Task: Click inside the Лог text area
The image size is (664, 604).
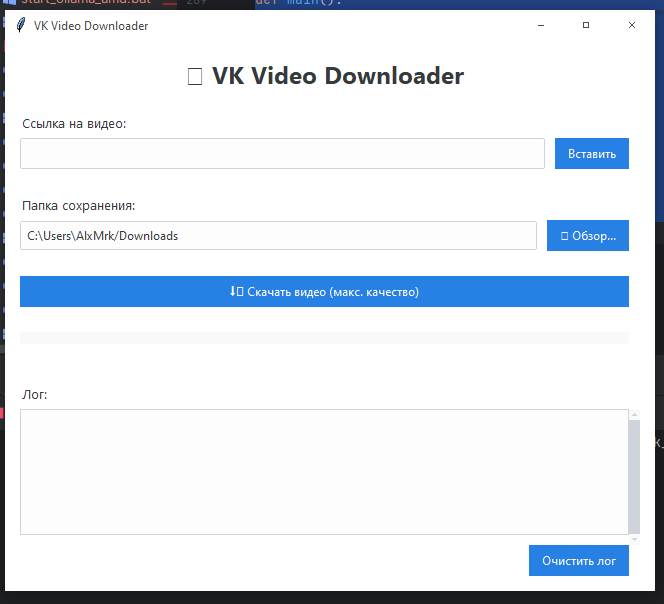Action: pos(322,472)
